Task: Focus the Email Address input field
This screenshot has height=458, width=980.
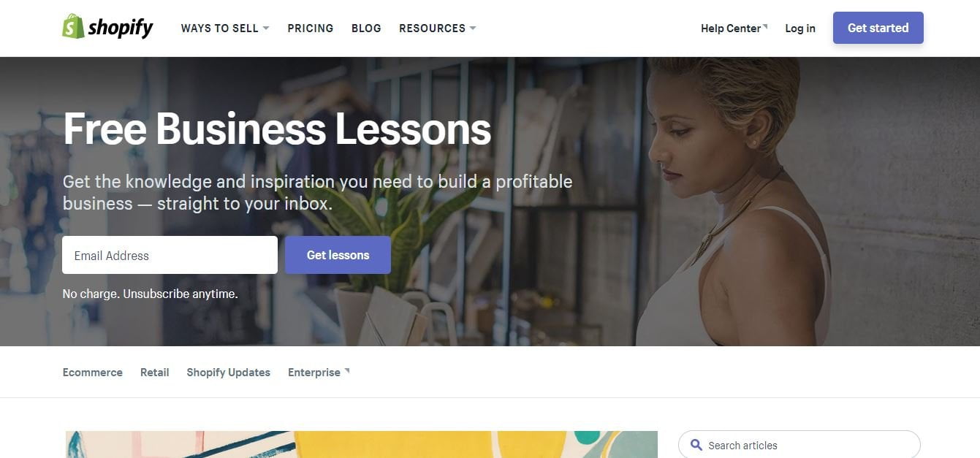Action: (x=170, y=255)
